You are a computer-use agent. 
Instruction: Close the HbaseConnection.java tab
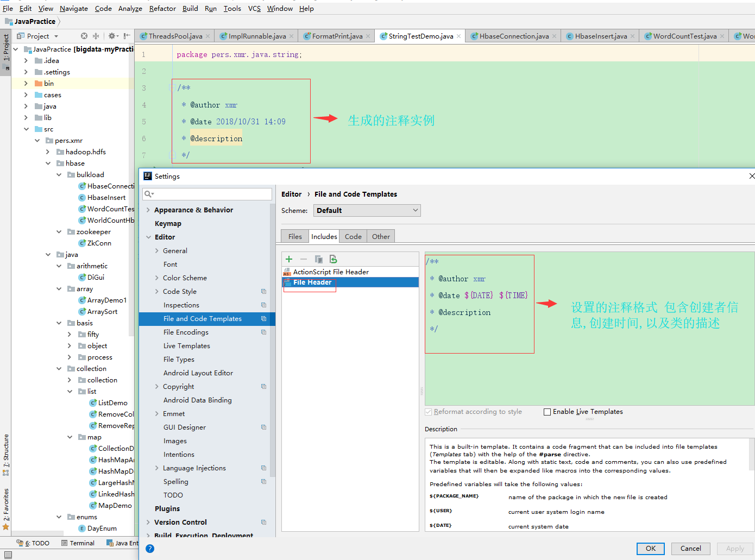554,36
